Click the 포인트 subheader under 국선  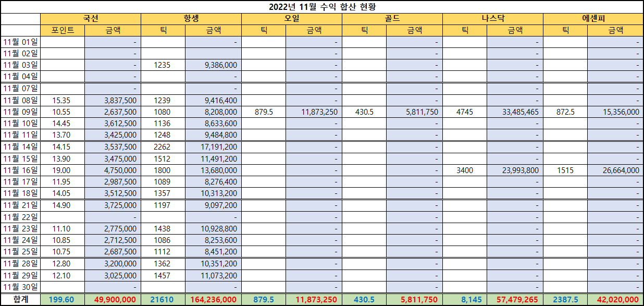point(63,30)
